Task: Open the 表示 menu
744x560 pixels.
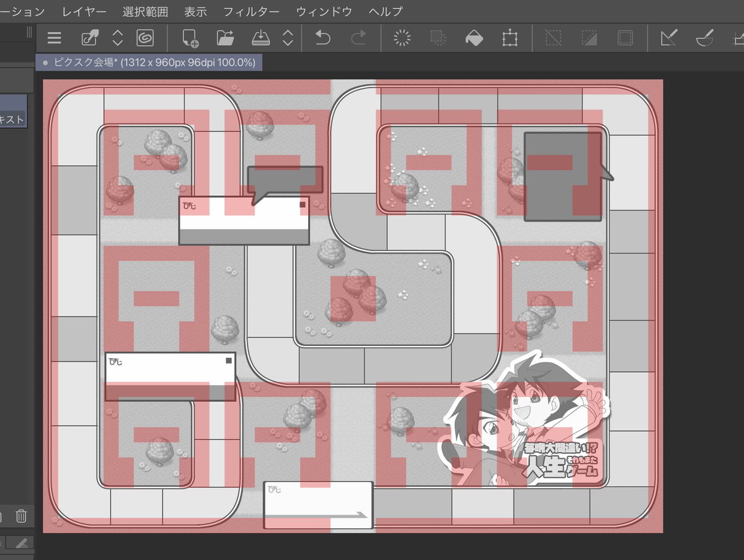Action: pyautogui.click(x=196, y=11)
